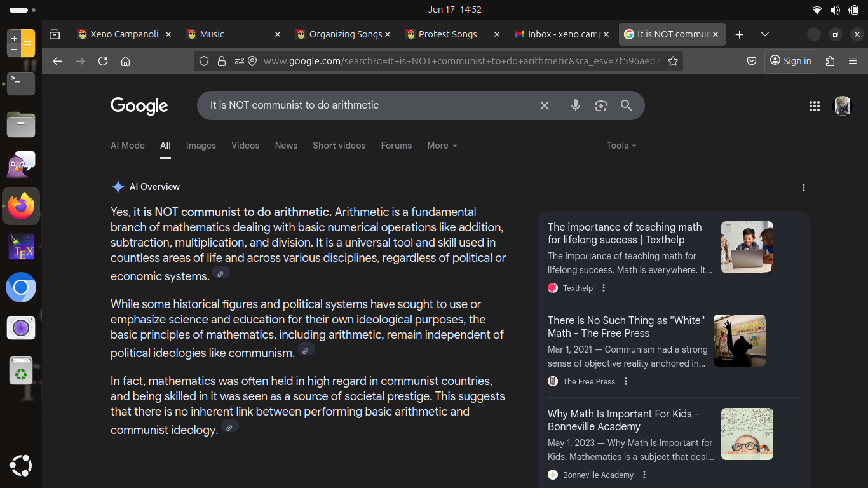Open the Firefox hamburger application menu

(x=853, y=61)
